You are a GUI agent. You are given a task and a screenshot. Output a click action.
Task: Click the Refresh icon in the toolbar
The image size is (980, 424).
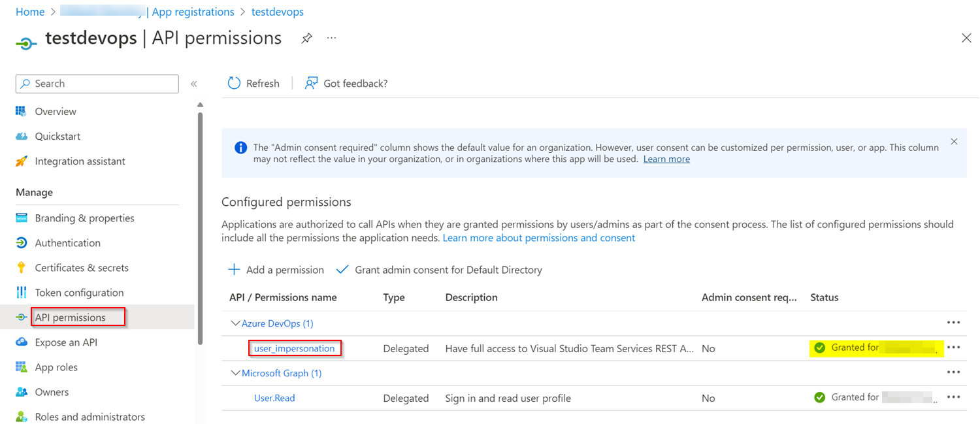(234, 83)
